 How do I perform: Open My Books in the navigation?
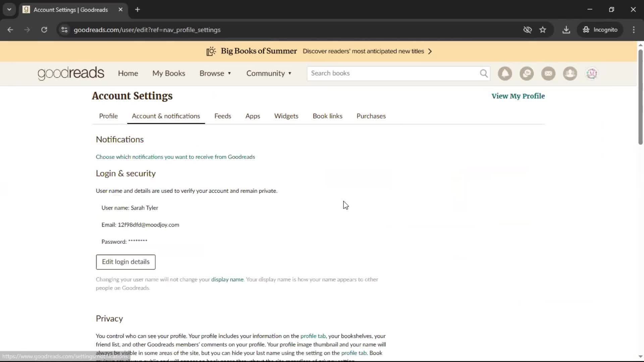tap(169, 73)
